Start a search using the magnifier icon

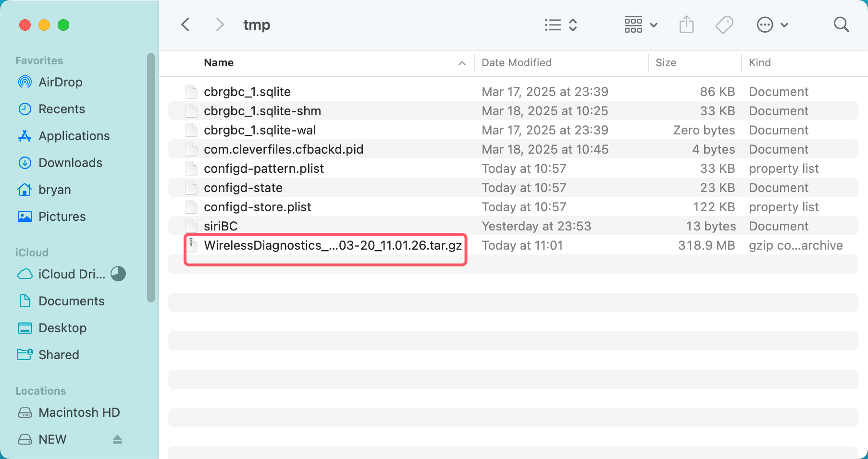[x=841, y=24]
